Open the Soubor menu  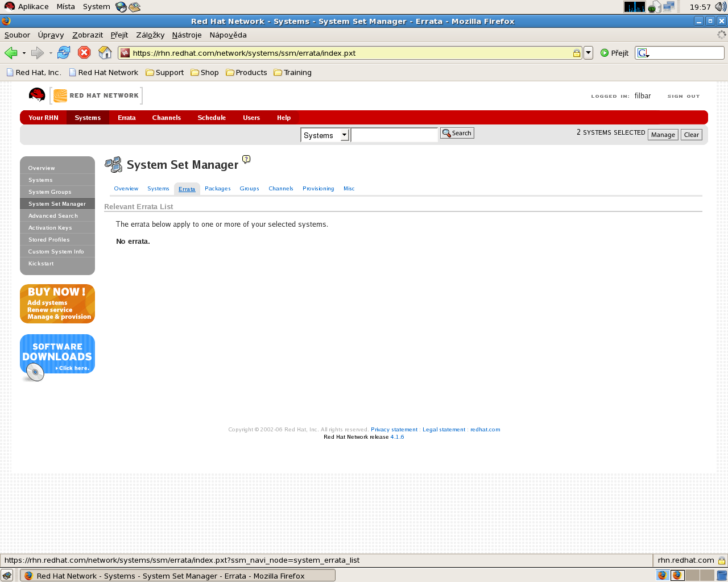(17, 35)
